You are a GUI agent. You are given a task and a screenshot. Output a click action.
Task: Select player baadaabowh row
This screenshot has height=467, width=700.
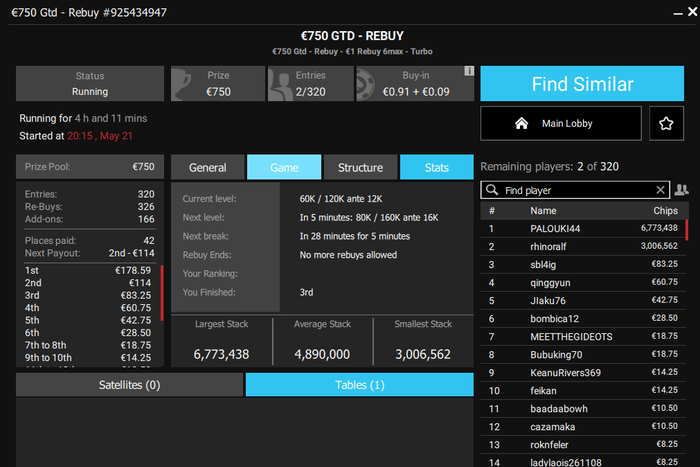pos(582,409)
